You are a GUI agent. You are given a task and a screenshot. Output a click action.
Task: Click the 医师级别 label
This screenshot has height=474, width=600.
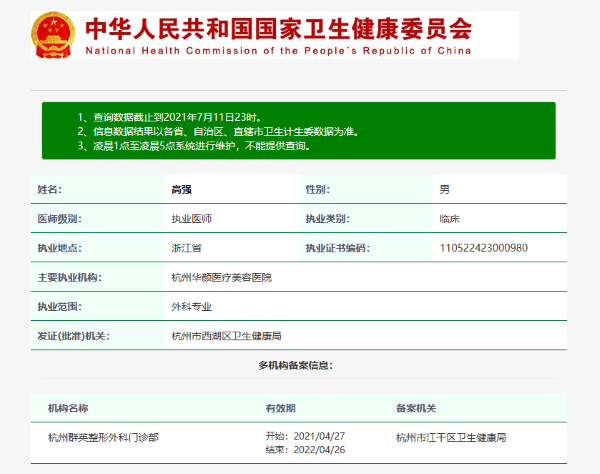59,219
